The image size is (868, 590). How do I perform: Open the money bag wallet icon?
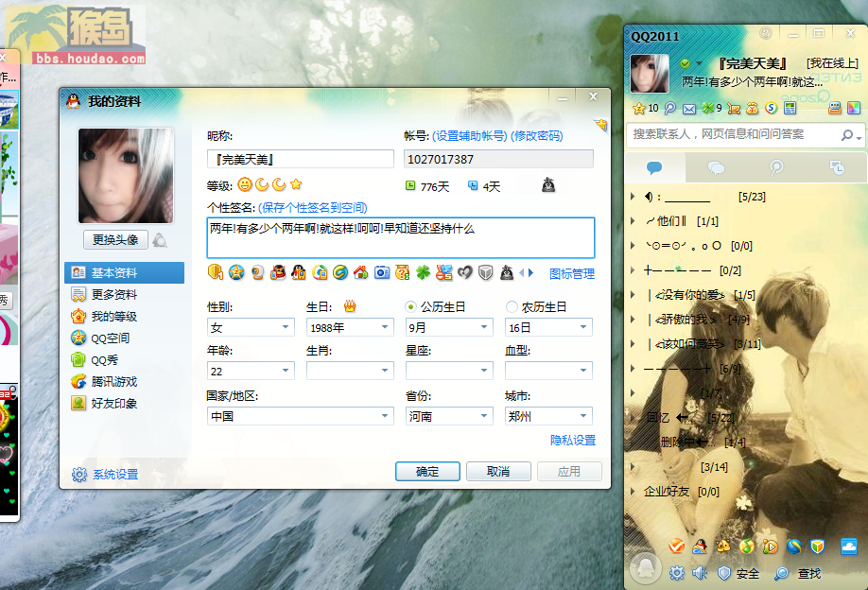(752, 109)
